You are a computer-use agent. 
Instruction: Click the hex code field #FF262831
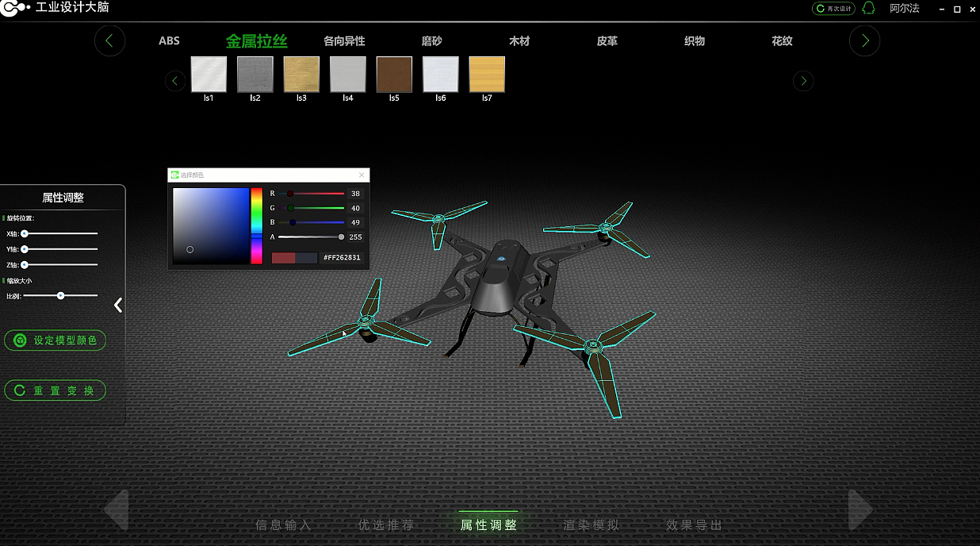(342, 258)
